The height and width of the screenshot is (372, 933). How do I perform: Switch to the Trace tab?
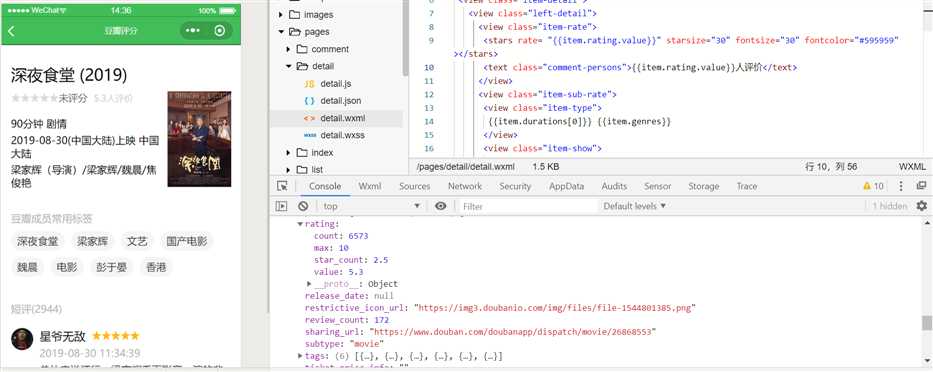pyautogui.click(x=747, y=186)
